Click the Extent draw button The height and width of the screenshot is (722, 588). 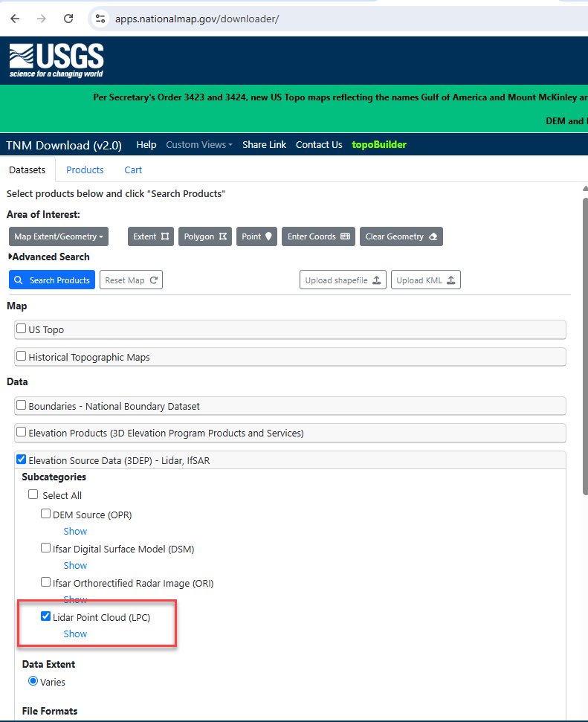pyautogui.click(x=151, y=236)
